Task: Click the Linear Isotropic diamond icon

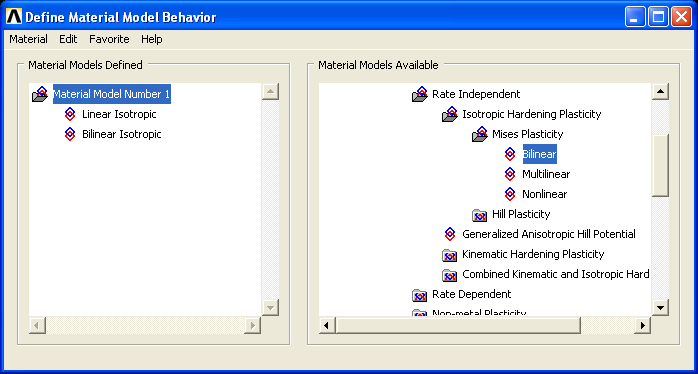Action: click(x=70, y=114)
